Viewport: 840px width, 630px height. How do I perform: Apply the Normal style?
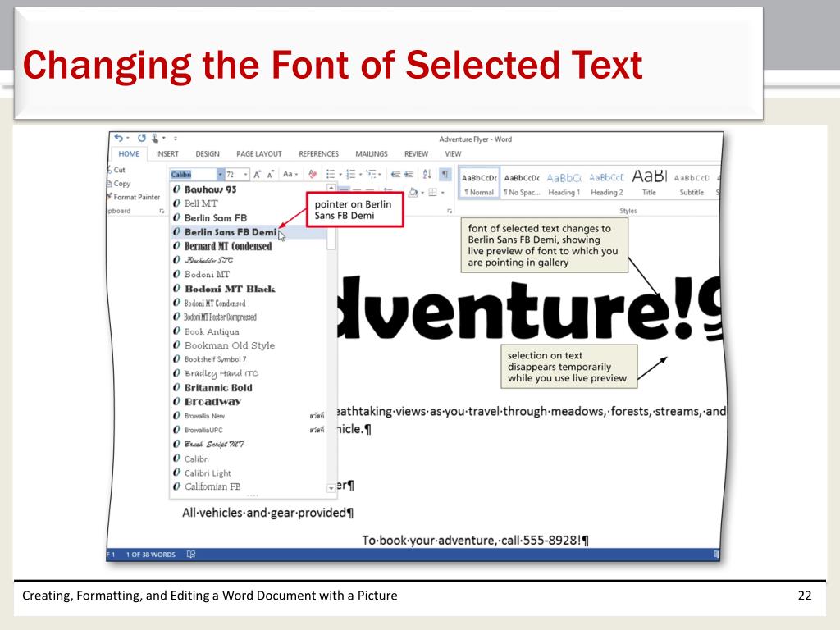[479, 183]
